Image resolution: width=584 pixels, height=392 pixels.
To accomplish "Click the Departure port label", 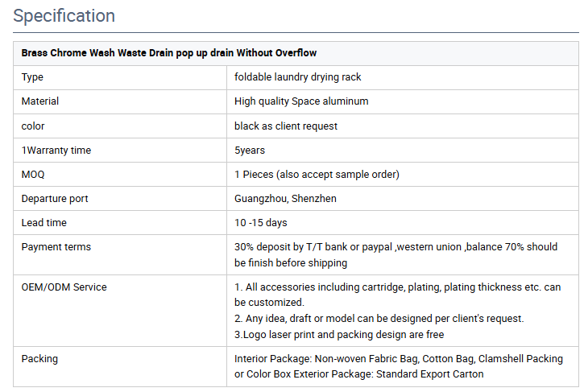I will (x=55, y=199).
